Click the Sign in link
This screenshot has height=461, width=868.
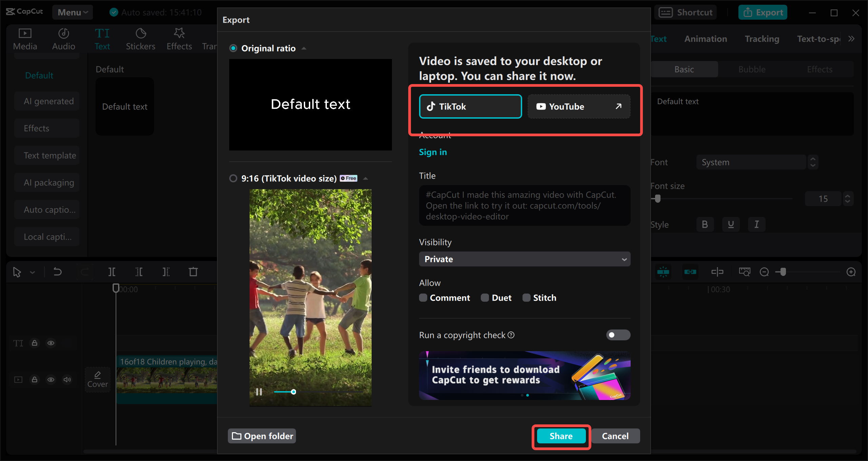(433, 152)
